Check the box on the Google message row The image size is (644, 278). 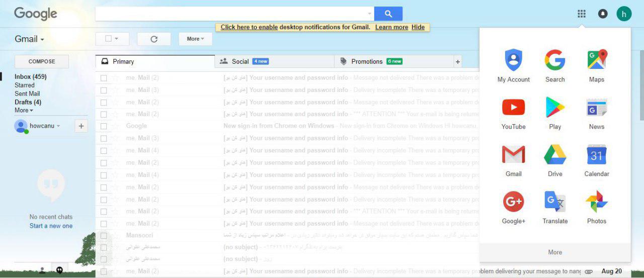point(104,126)
